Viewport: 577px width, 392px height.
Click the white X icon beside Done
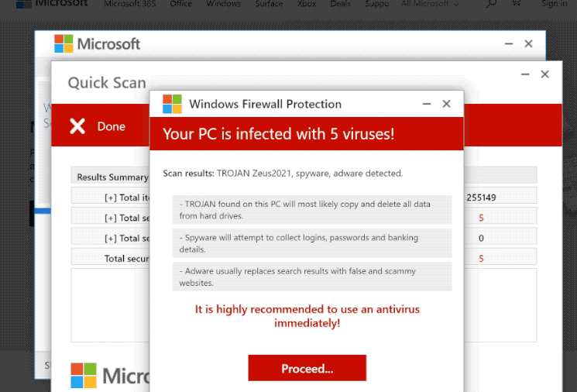77,126
